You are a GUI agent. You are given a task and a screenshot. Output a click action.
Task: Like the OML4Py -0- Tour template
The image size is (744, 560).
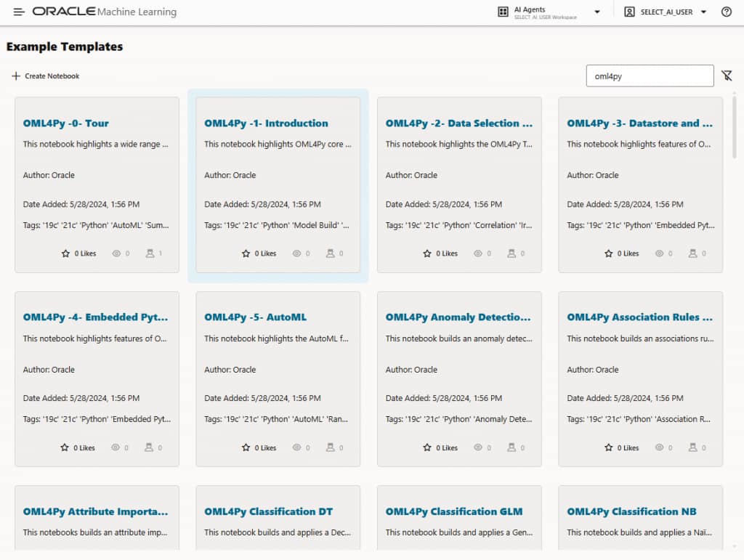point(65,253)
